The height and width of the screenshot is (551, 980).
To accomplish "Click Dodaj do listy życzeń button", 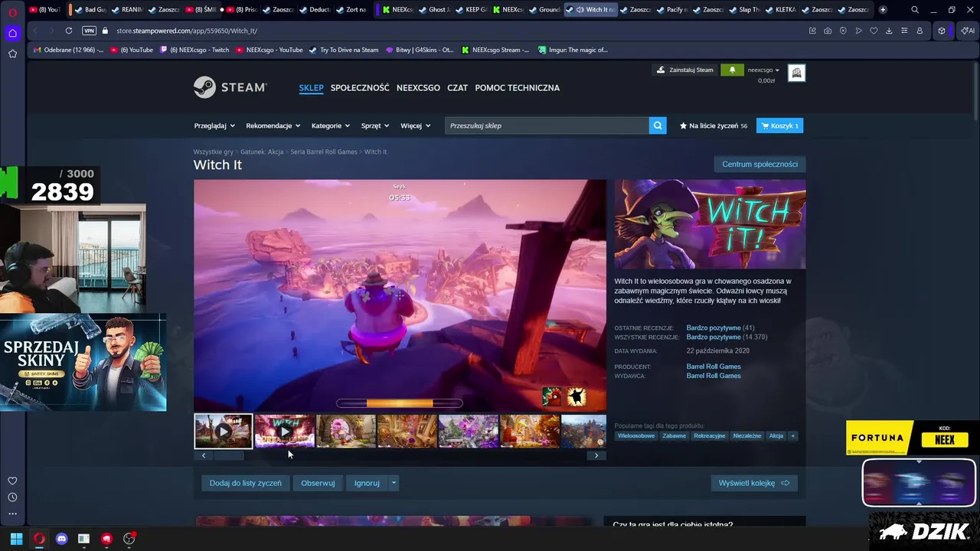I will click(246, 483).
